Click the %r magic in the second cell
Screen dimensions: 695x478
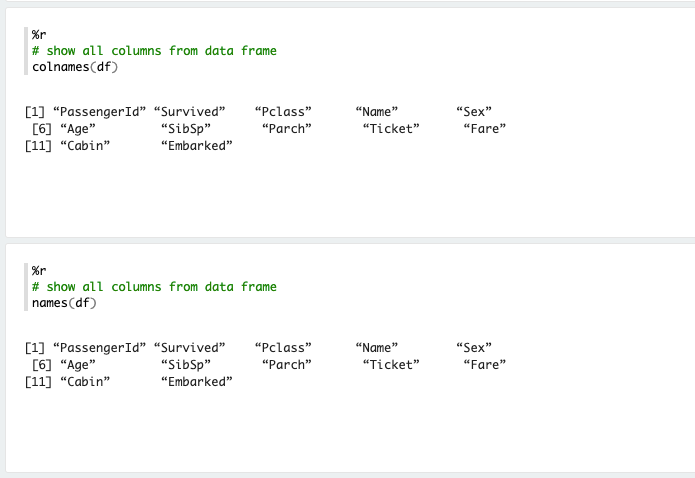click(39, 271)
